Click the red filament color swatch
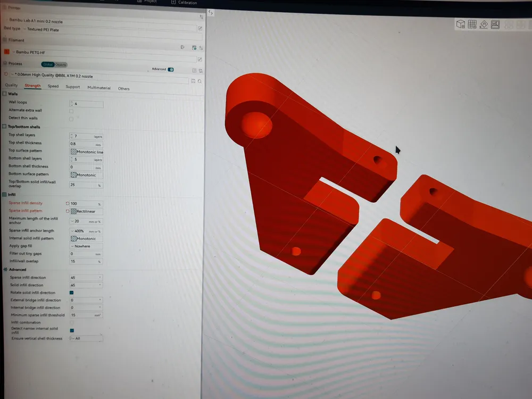This screenshot has width=532, height=399. tap(6, 52)
